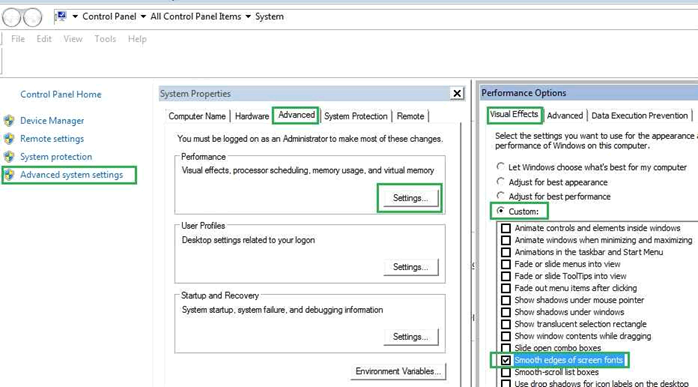
Task: Expand the dropdown arrow before Control Panel
Action: click(x=75, y=16)
